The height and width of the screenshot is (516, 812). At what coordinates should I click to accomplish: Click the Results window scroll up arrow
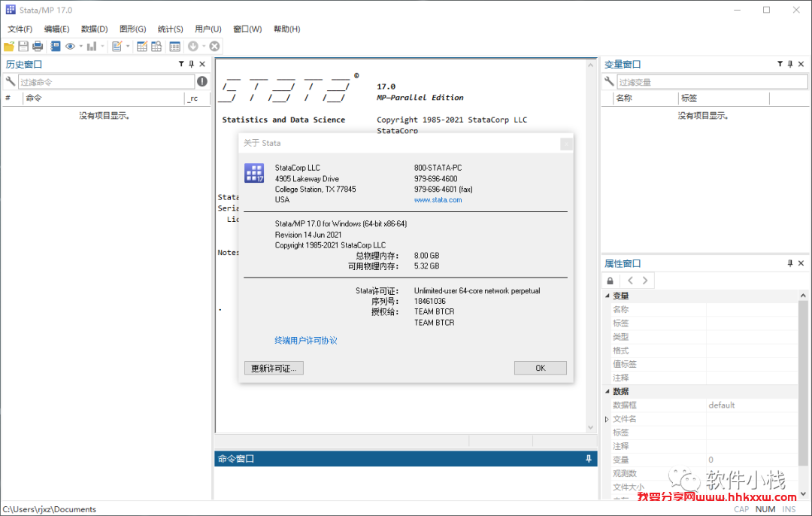(x=591, y=65)
